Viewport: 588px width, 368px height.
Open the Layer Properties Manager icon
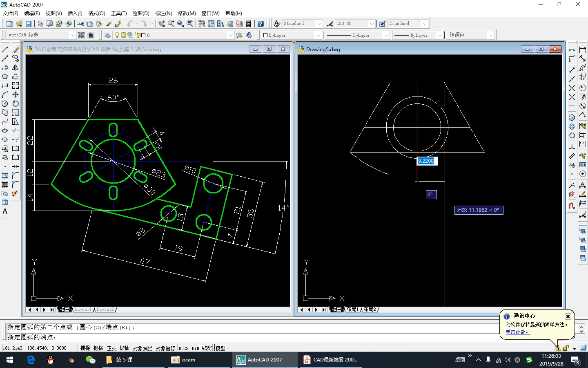107,35
